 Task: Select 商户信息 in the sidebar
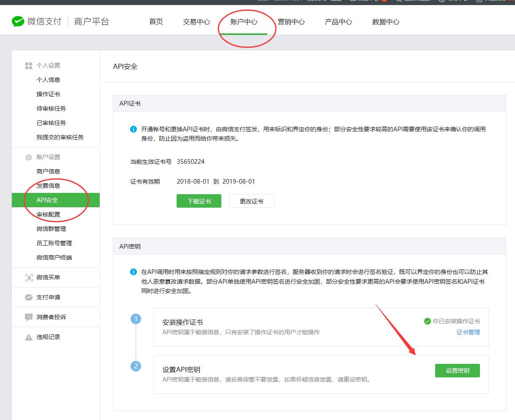tap(48, 171)
